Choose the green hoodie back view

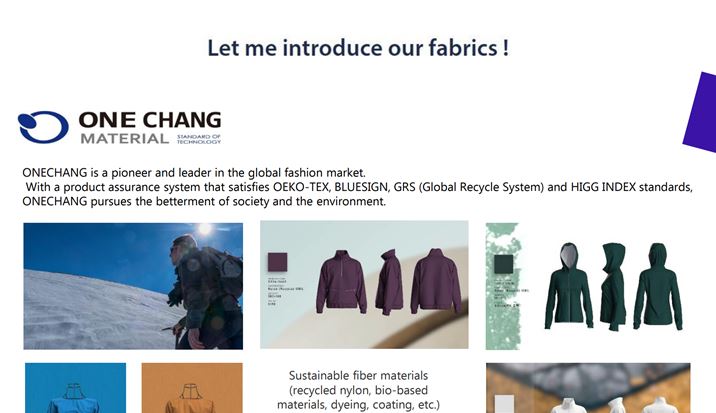[658, 286]
